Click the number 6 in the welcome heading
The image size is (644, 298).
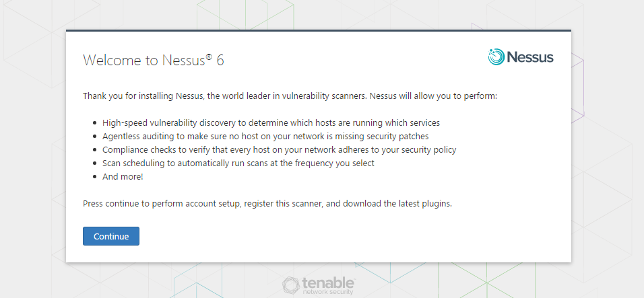coord(220,61)
